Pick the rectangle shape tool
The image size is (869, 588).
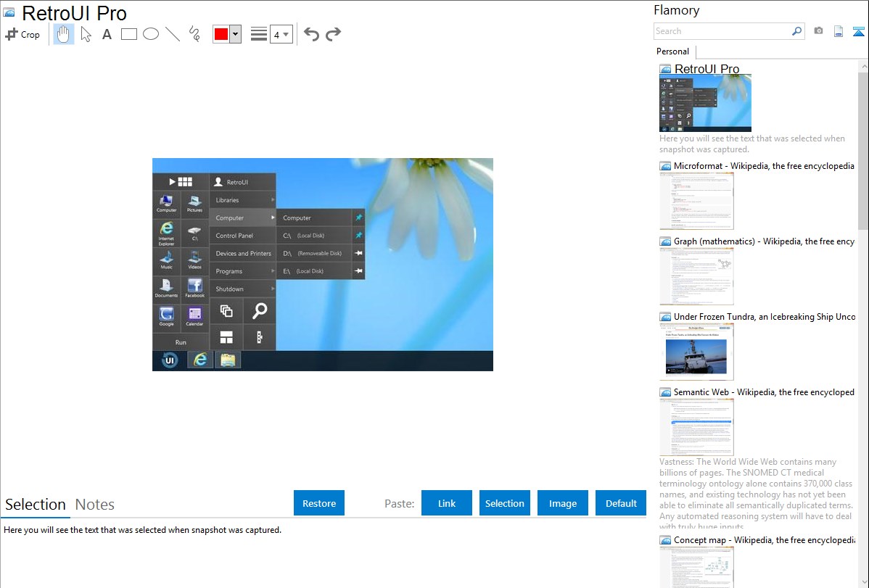pyautogui.click(x=129, y=34)
